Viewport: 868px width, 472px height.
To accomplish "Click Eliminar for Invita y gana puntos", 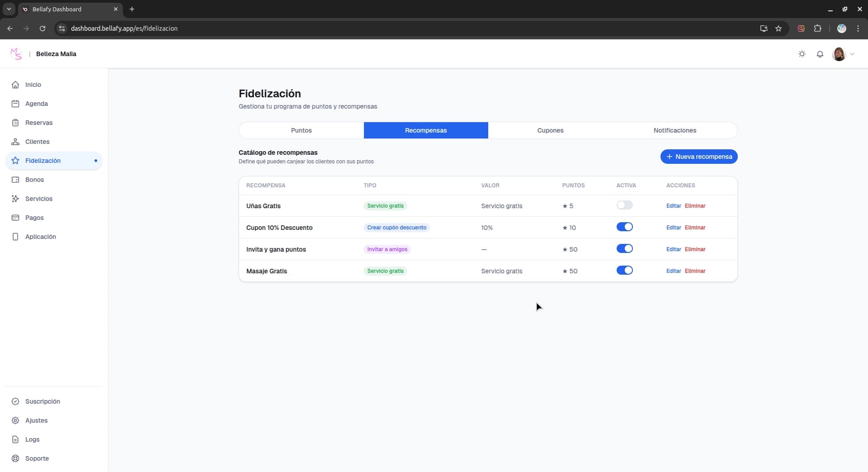I will point(695,249).
